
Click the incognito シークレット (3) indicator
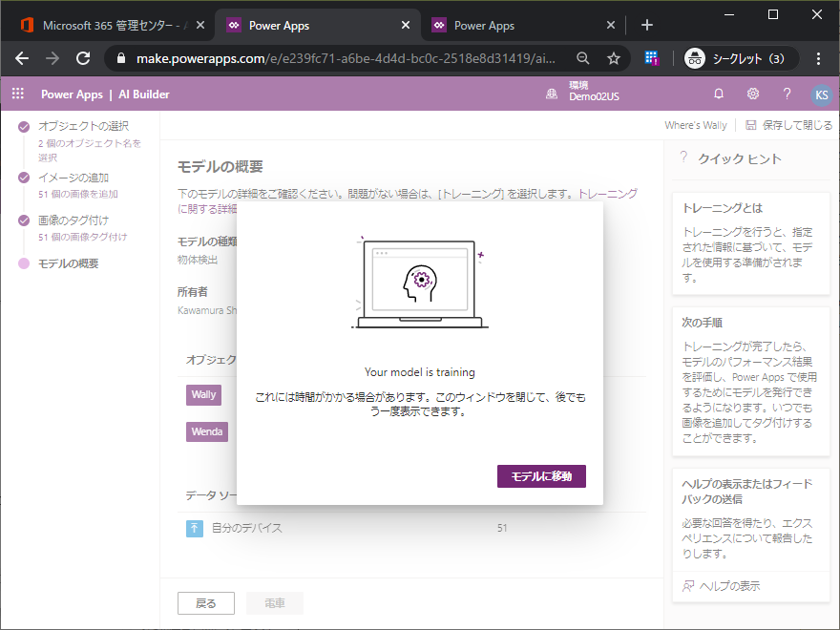(x=742, y=58)
